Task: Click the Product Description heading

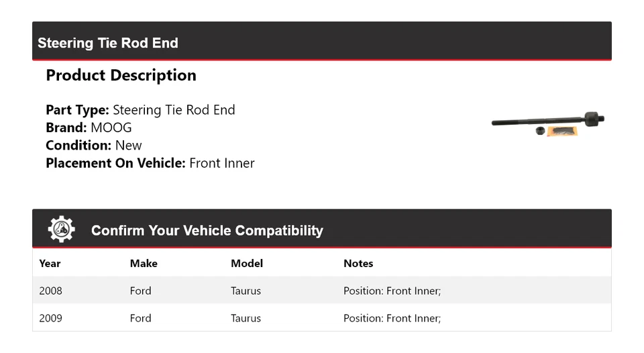Action: click(x=121, y=75)
